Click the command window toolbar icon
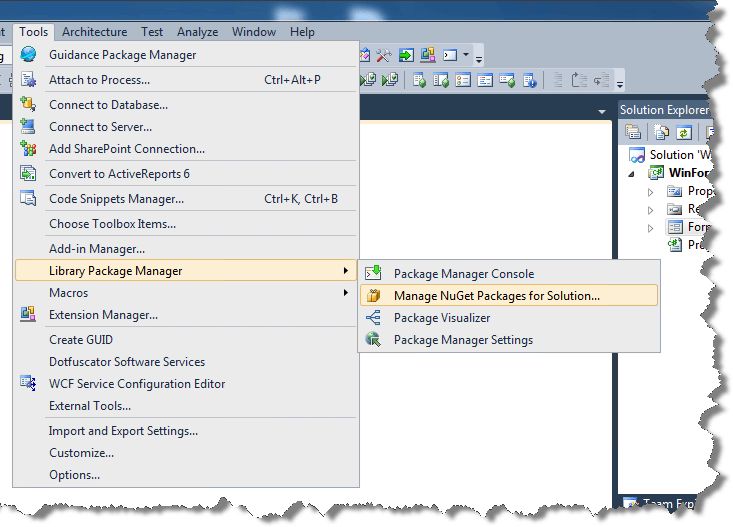 [x=450, y=56]
